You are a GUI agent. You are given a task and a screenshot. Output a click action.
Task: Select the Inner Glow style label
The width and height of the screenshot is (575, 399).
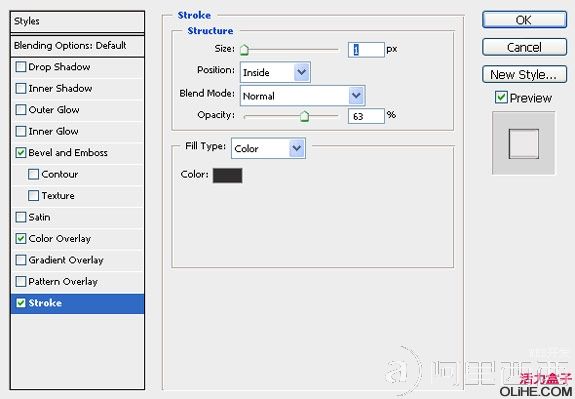53,131
